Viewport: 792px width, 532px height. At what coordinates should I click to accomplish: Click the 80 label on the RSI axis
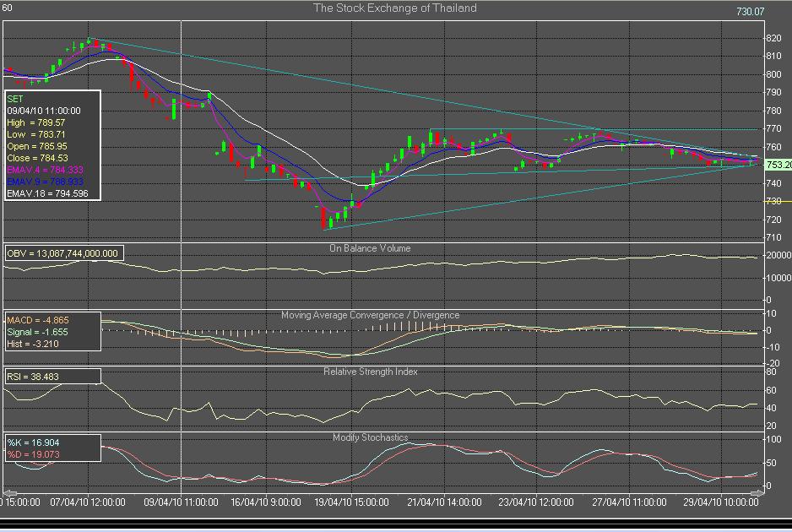pos(771,372)
